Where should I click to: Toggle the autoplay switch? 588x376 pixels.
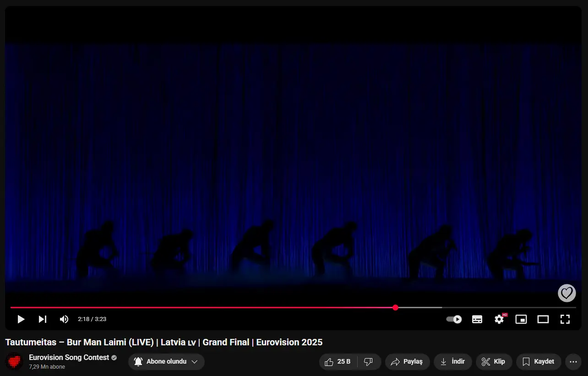click(x=454, y=319)
